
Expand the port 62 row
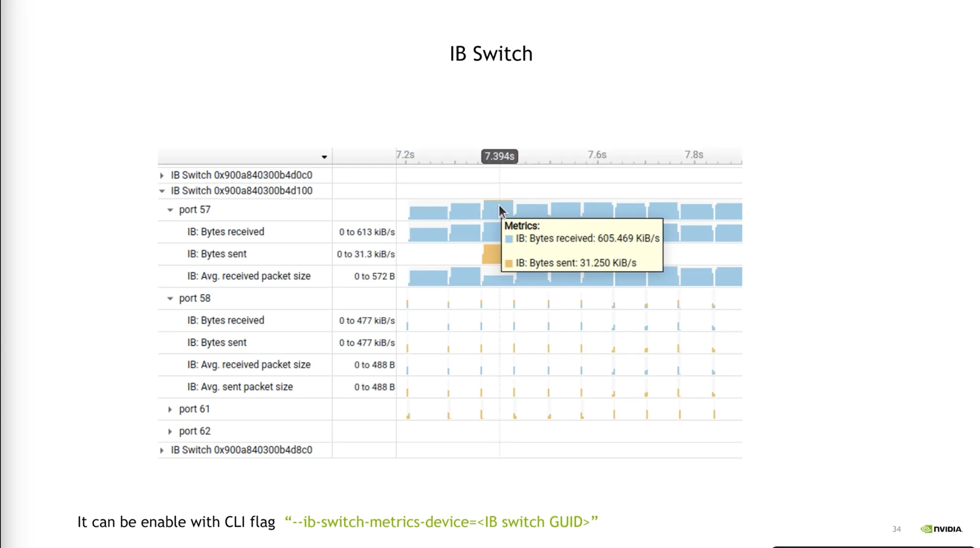pyautogui.click(x=170, y=431)
